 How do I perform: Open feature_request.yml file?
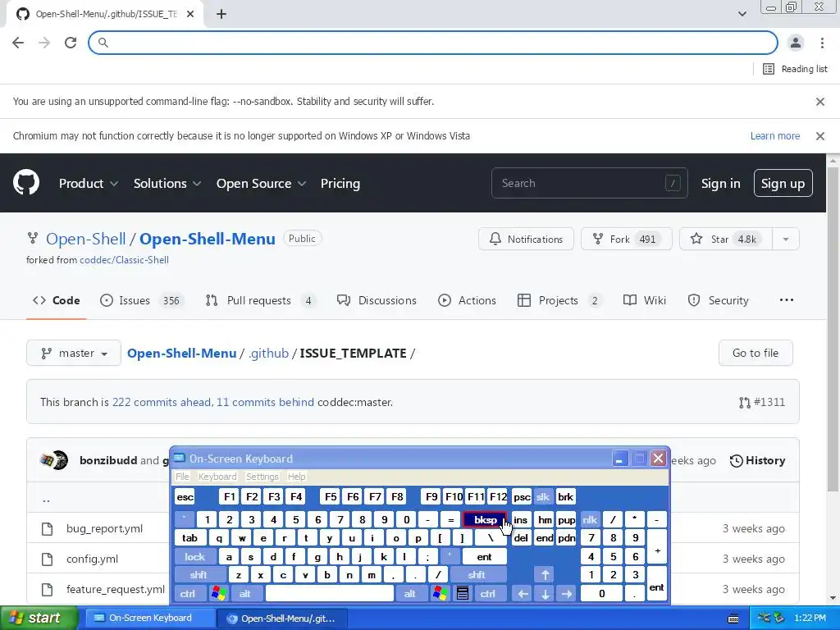coord(116,589)
